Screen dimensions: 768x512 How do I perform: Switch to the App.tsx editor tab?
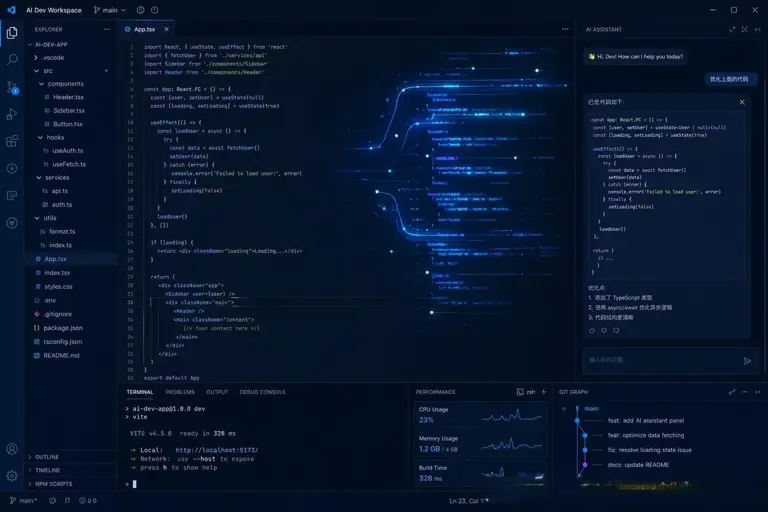pyautogui.click(x=144, y=29)
